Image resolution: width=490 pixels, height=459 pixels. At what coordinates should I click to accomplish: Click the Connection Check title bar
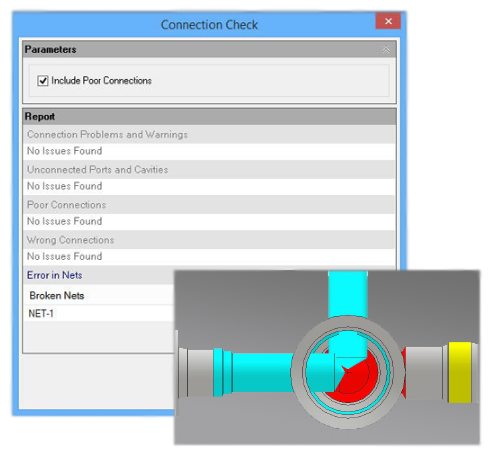click(x=209, y=25)
